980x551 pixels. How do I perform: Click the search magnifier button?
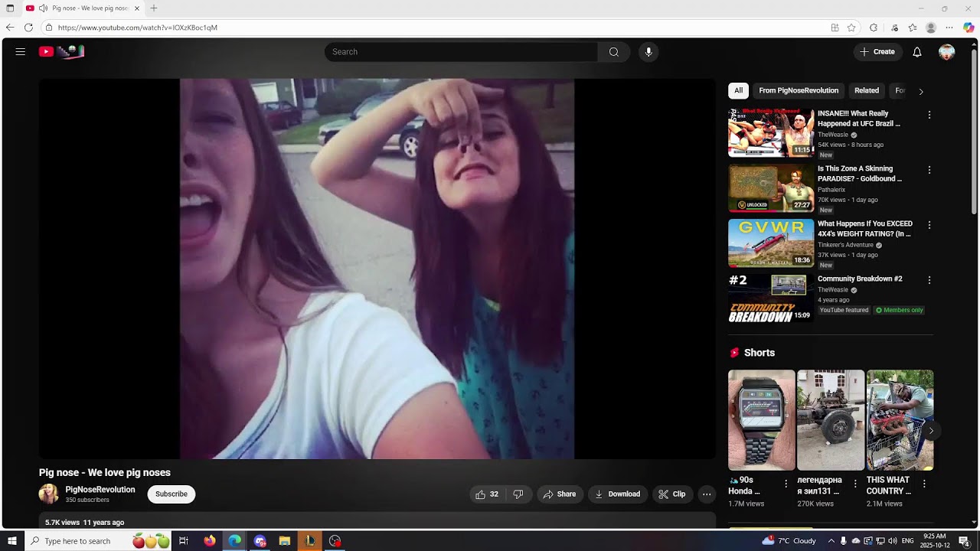613,52
